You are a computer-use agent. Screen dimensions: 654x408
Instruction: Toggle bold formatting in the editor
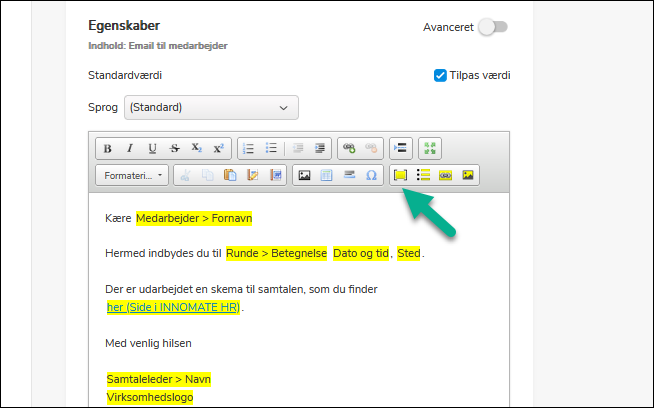(x=108, y=148)
